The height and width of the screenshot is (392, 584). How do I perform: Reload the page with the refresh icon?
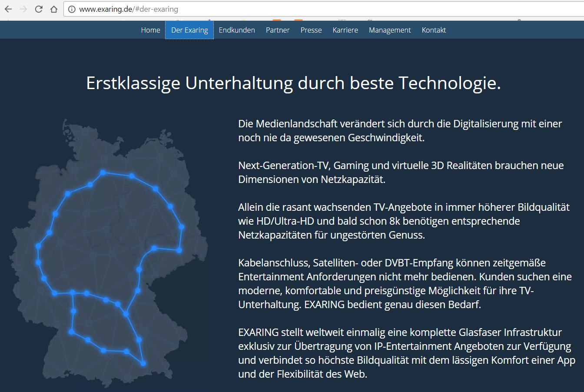point(39,9)
